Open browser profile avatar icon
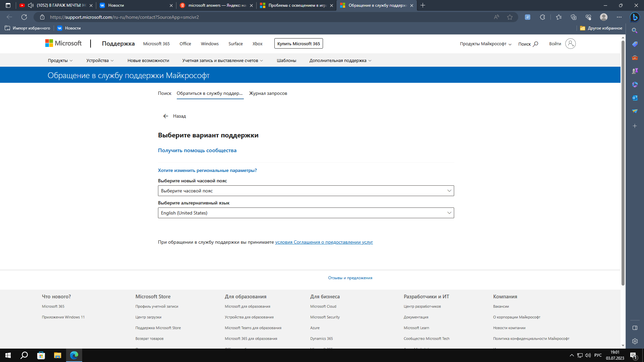This screenshot has width=644, height=362. [604, 17]
